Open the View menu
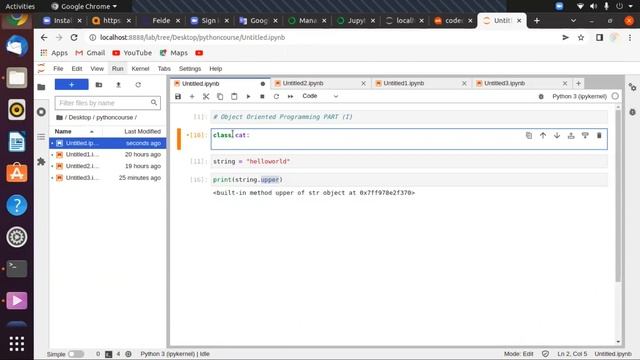 (97, 69)
